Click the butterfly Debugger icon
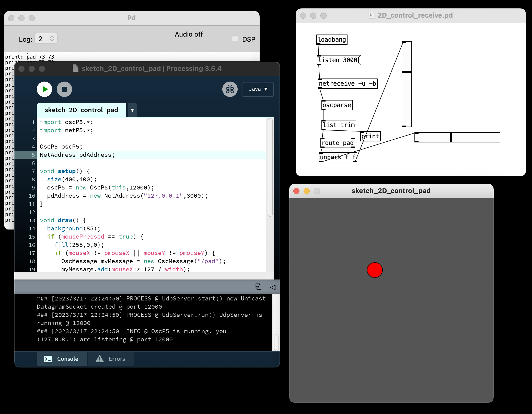This screenshot has width=532, height=414. pyautogui.click(x=230, y=89)
